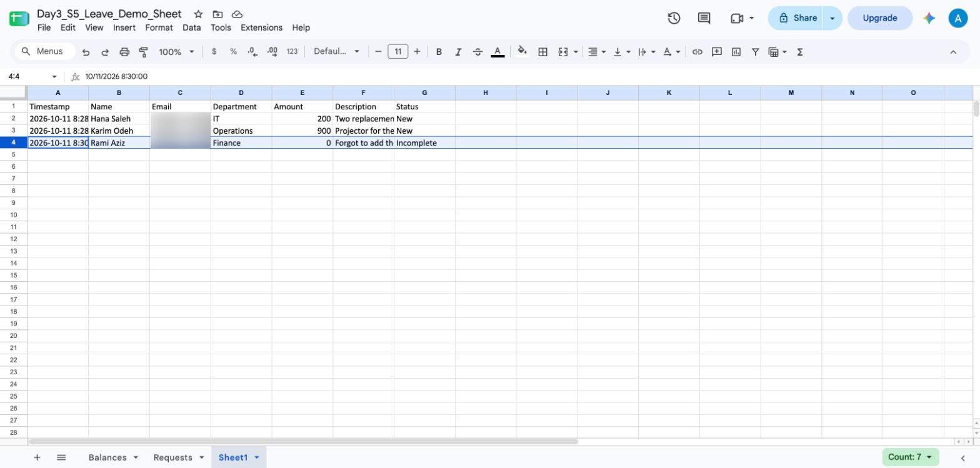This screenshot has width=980, height=468.
Task: Select the Incomplete status cell
Action: point(424,143)
